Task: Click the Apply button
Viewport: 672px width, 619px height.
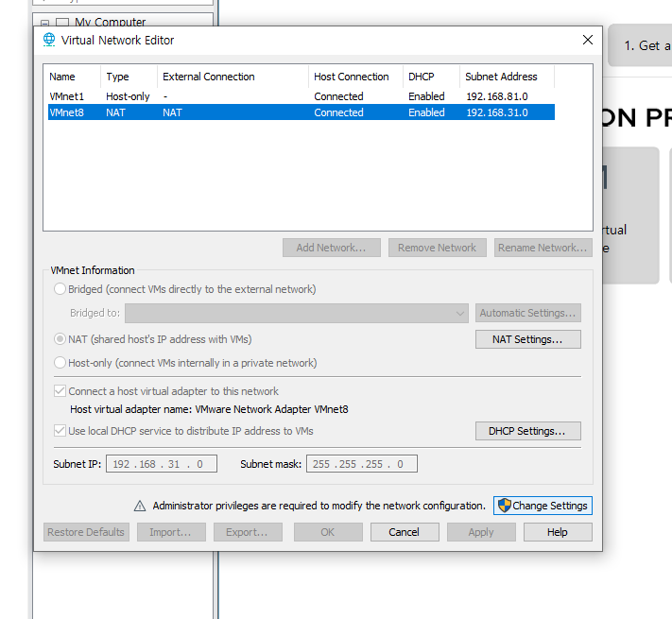Action: pos(481,532)
